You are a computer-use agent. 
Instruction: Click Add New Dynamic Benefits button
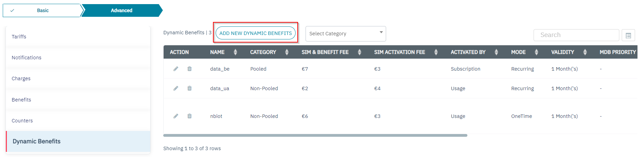pyautogui.click(x=255, y=33)
